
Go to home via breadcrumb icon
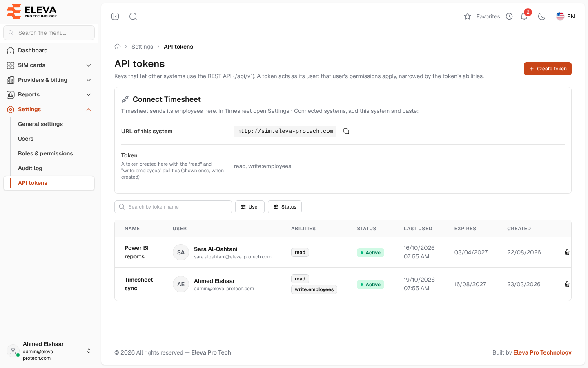click(118, 47)
